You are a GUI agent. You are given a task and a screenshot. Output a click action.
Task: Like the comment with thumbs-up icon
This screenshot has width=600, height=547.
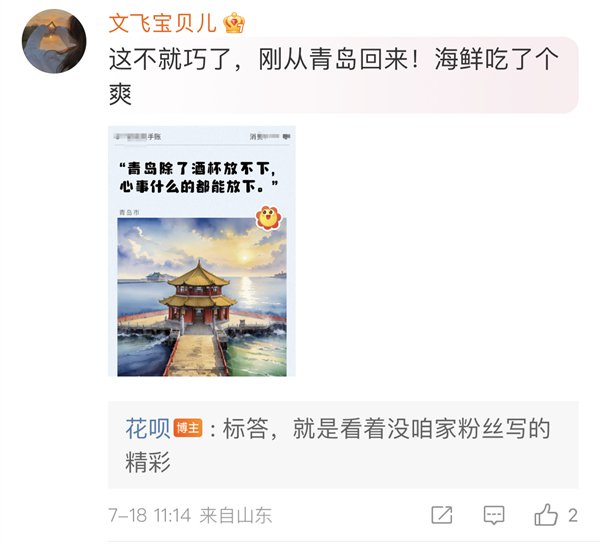[546, 514]
